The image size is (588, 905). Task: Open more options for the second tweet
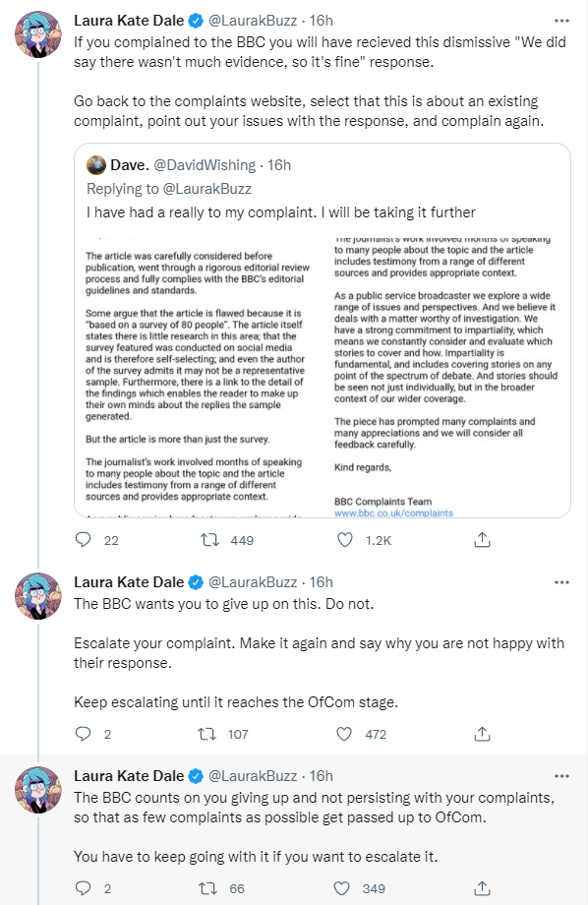click(561, 582)
